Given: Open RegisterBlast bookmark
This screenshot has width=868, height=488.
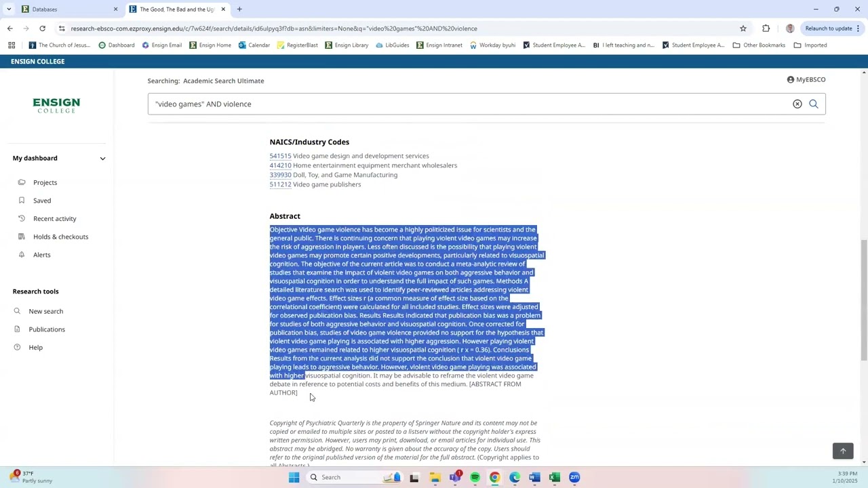Looking at the screenshot, I should click(x=297, y=45).
